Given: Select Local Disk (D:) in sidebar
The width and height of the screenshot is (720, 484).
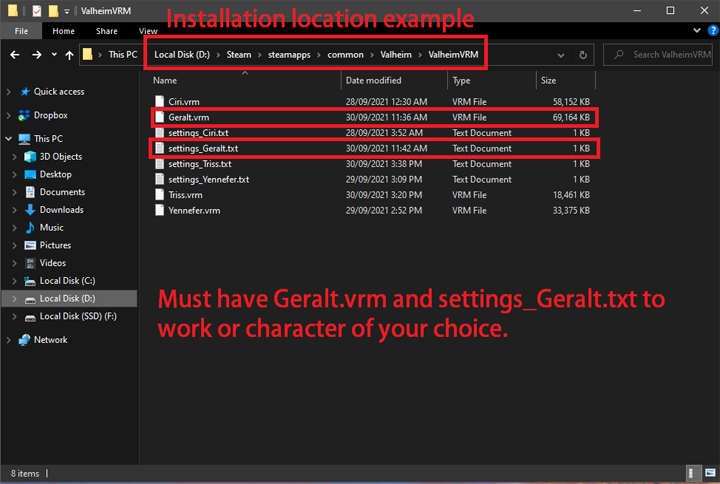Looking at the screenshot, I should pos(67,298).
